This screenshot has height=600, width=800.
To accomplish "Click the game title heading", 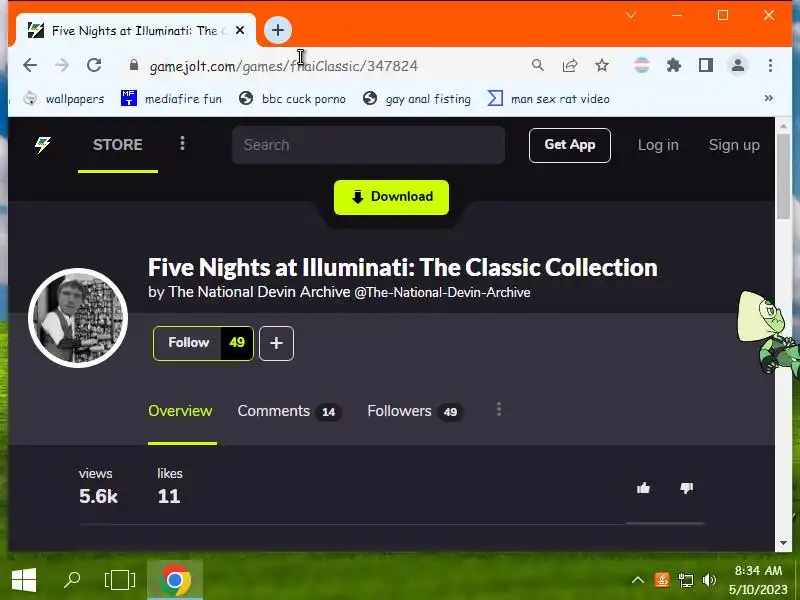I will click(x=403, y=267).
